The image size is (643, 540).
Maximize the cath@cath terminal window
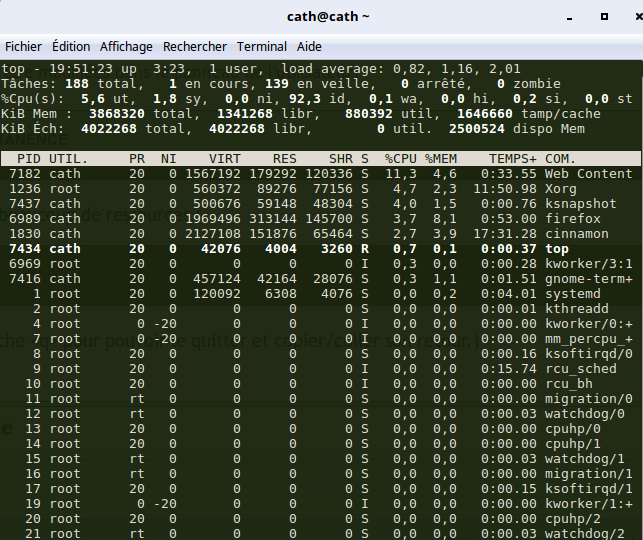(x=604, y=17)
